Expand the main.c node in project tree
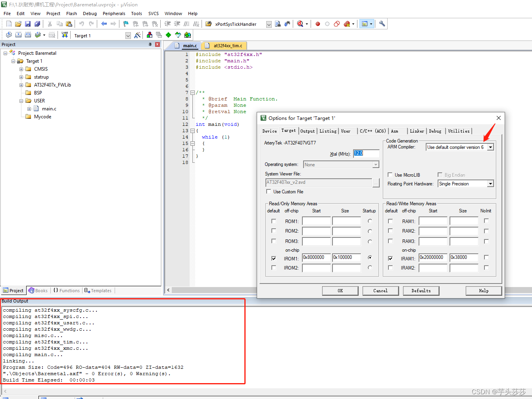This screenshot has width=532, height=399. click(29, 109)
